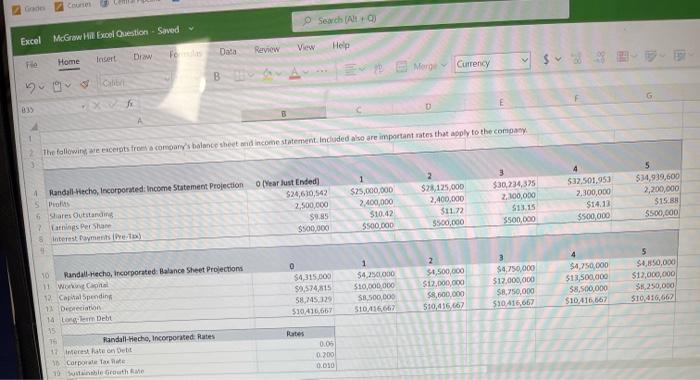Select the Format Painter brush icon
This screenshot has height=380, width=700.
pyautogui.click(x=85, y=84)
